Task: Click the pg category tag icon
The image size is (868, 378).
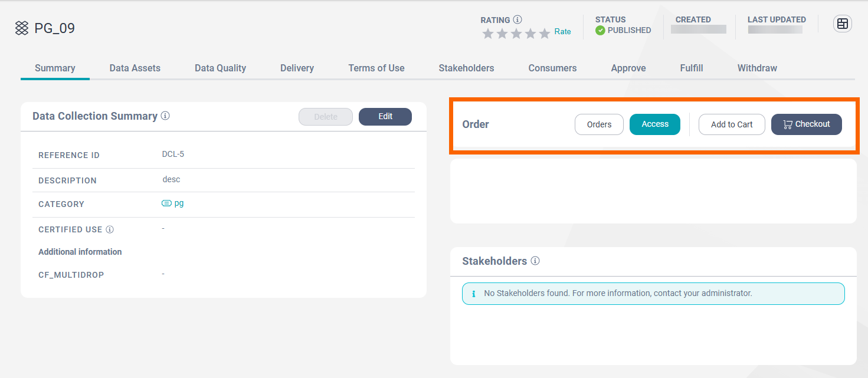Action: [166, 203]
